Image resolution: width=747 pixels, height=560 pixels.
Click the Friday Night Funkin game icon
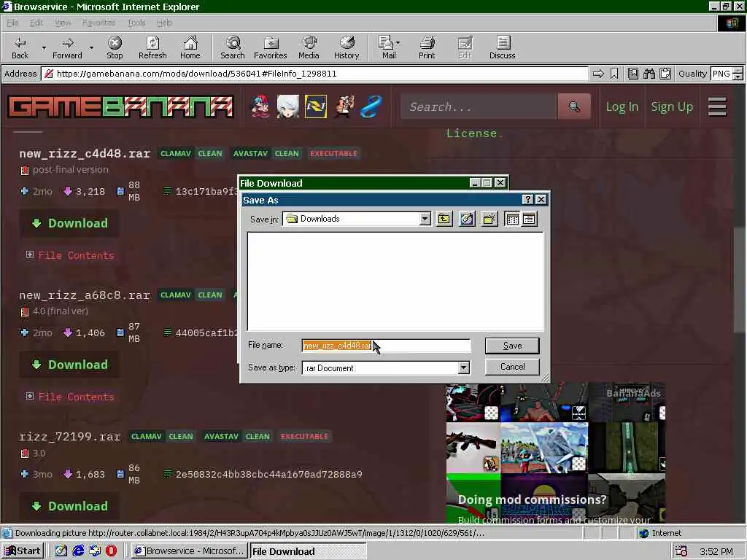260,106
